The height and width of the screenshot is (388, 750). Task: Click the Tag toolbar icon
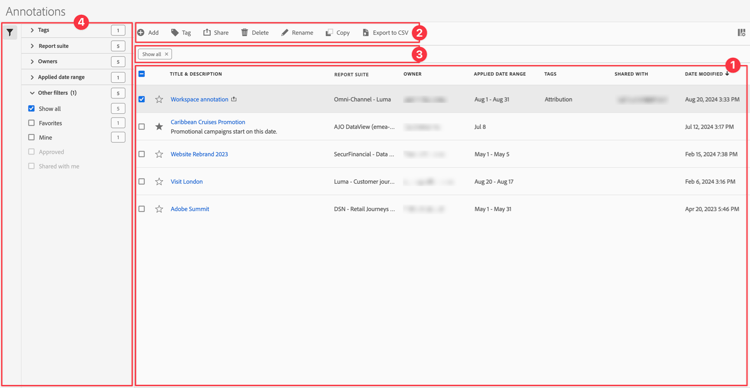[175, 33]
